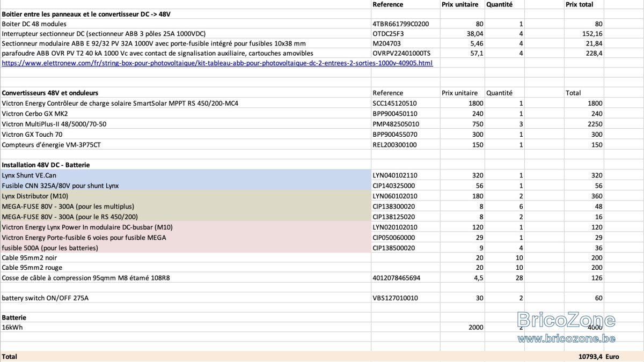Click the Victron GX Touch 70 cell

click(x=186, y=134)
